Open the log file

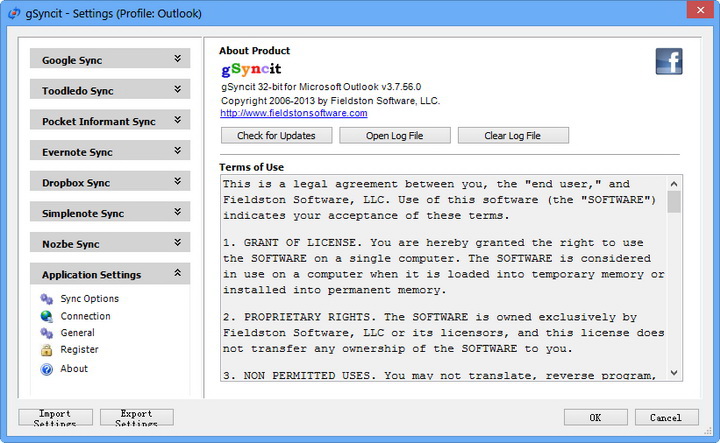[x=395, y=136]
